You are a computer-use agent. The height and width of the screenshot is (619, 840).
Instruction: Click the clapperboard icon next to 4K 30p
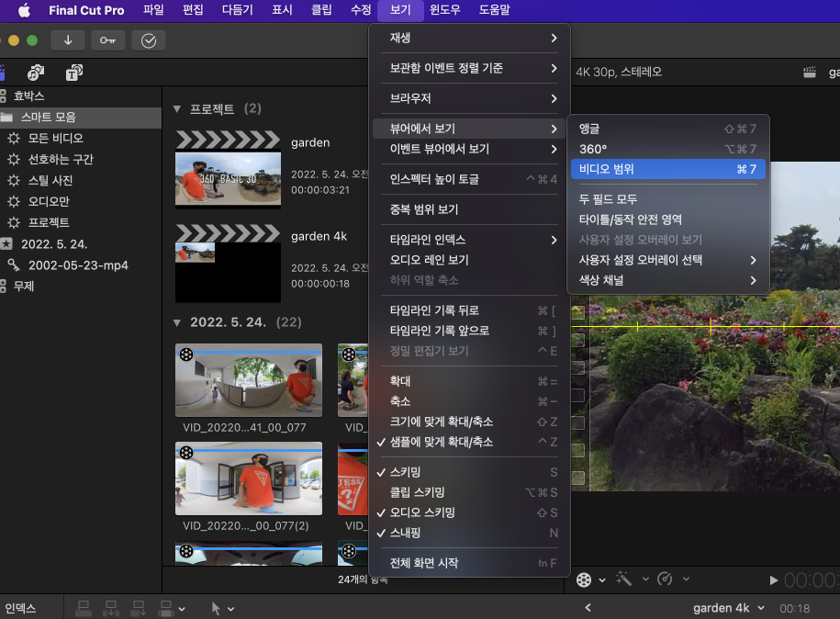[x=810, y=72]
